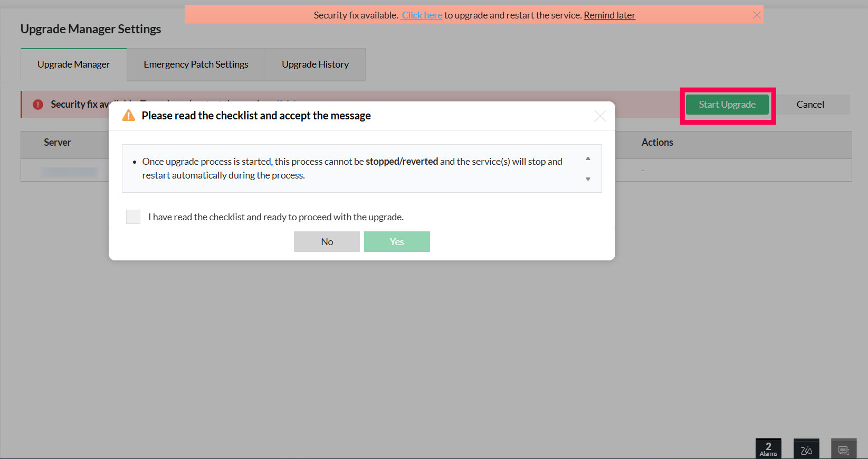This screenshot has width=868, height=459.
Task: Open the Emergency Patch Settings tab
Action: click(196, 64)
